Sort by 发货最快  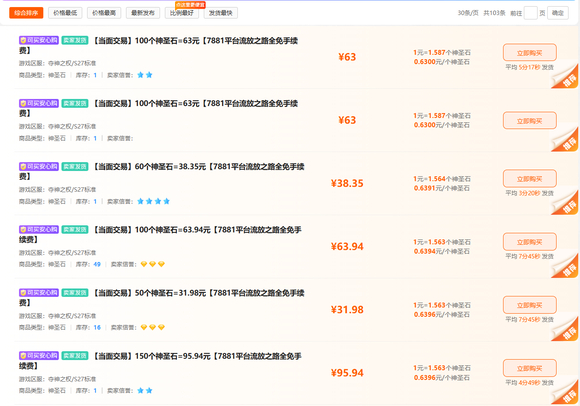pyautogui.click(x=220, y=13)
